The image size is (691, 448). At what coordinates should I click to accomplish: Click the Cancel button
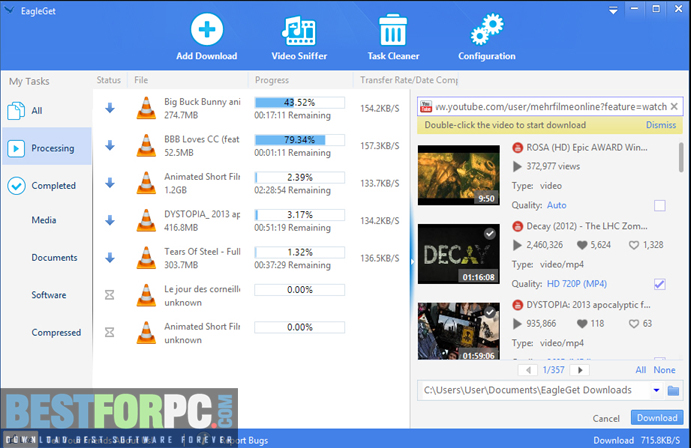coord(606,418)
